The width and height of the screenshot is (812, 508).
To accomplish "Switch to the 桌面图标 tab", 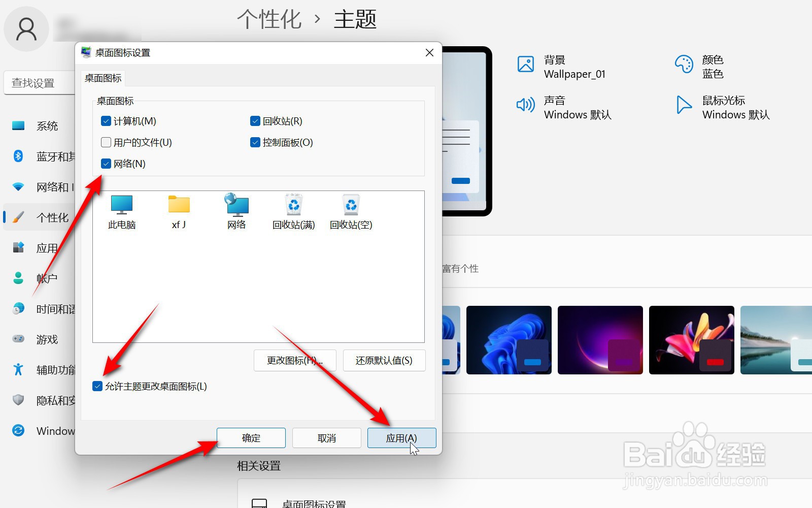I will tap(103, 78).
